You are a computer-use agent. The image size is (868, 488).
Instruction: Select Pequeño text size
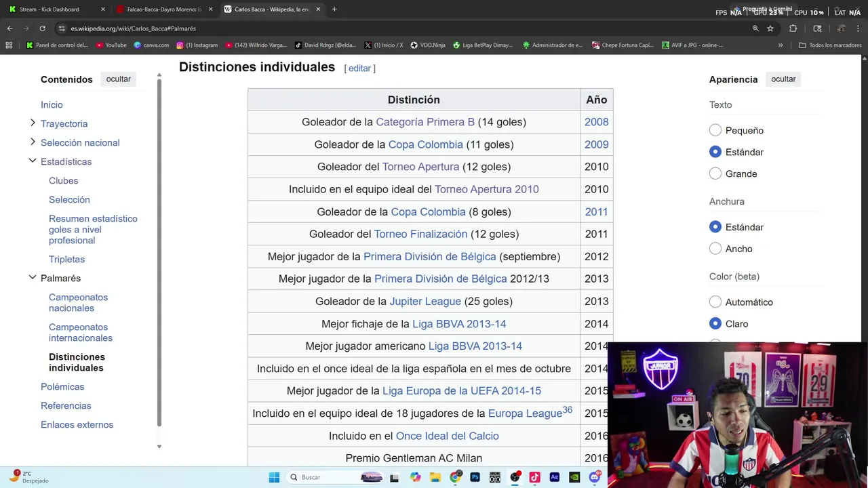(715, 130)
